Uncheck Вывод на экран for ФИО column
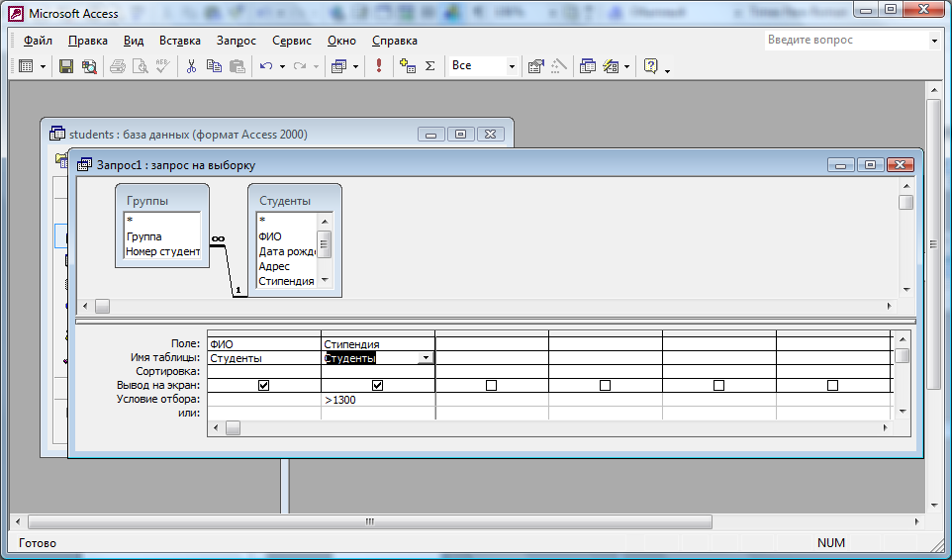 (x=263, y=385)
